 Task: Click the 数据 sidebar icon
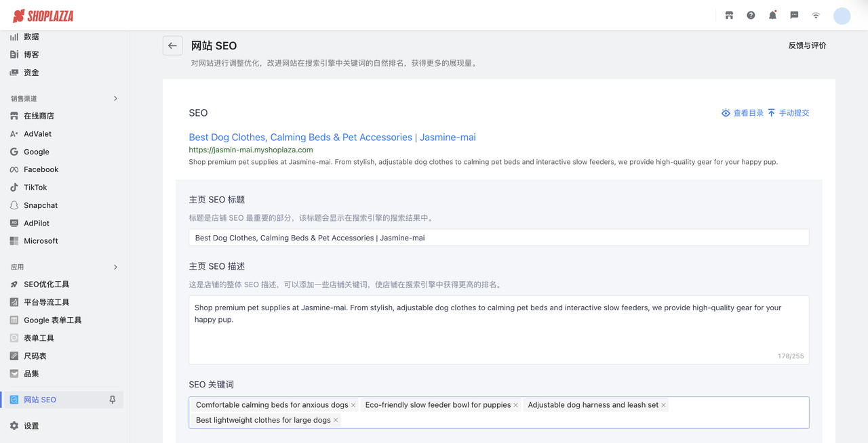pyautogui.click(x=14, y=37)
